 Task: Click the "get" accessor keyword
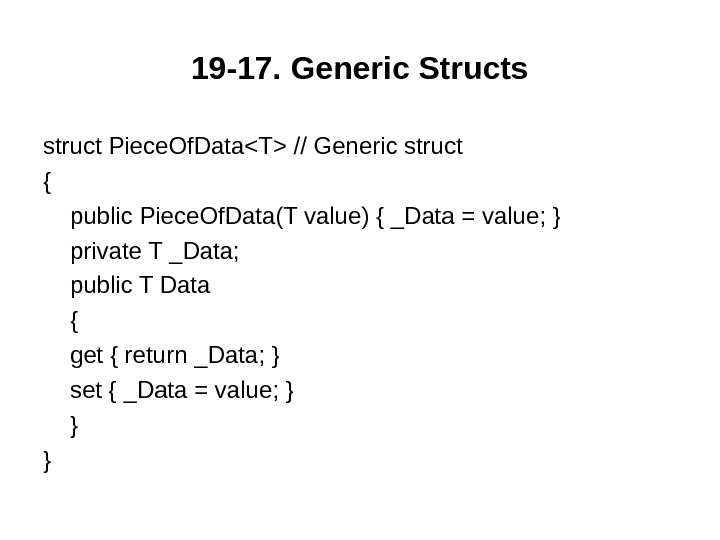[87, 356]
